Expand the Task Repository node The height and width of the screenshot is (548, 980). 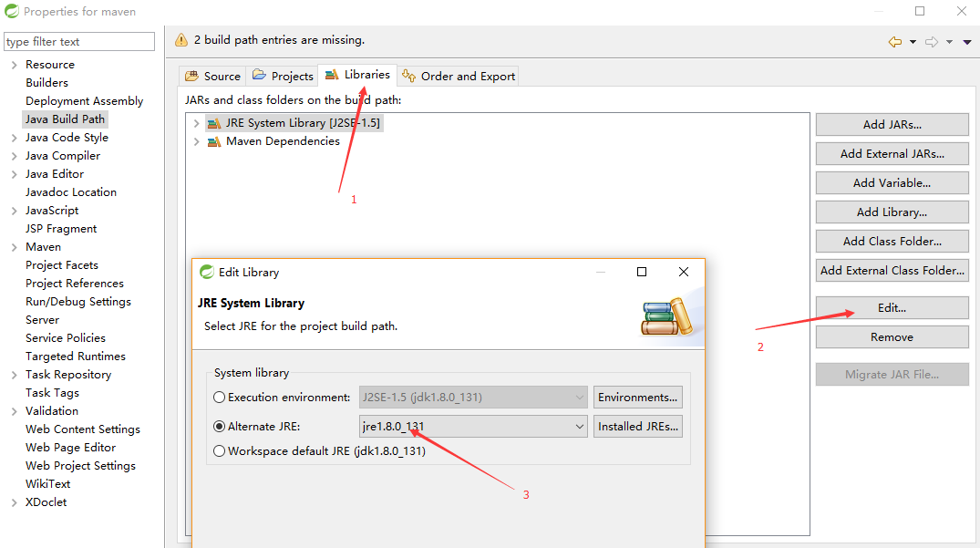tap(14, 375)
